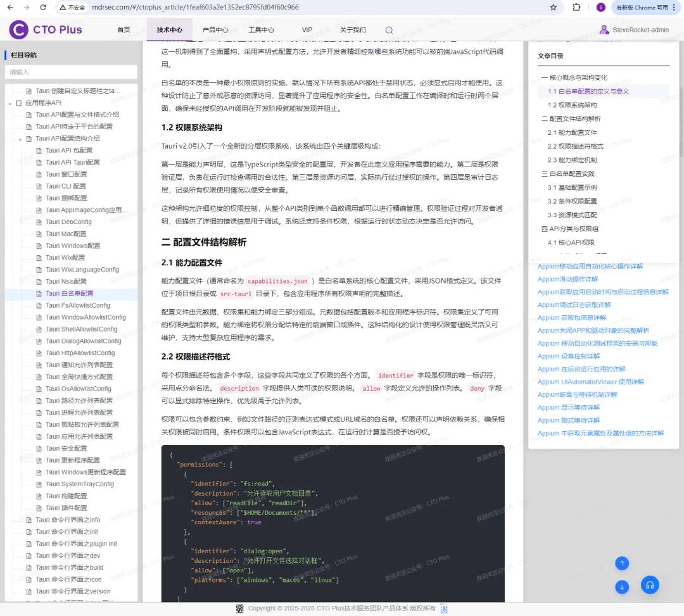The image size is (684, 616).
Task: Open Appium 设备控制详解 article link
Action: pos(568,356)
